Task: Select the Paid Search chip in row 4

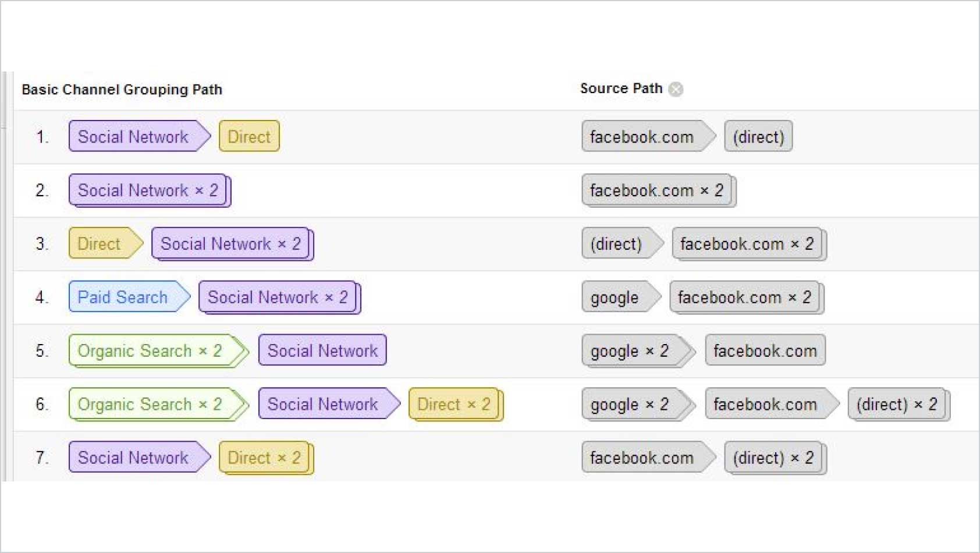Action: 122,297
